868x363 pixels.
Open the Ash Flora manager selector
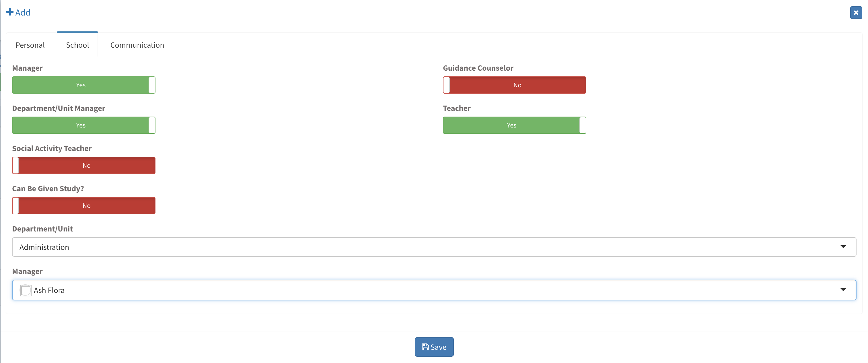tap(404, 290)
